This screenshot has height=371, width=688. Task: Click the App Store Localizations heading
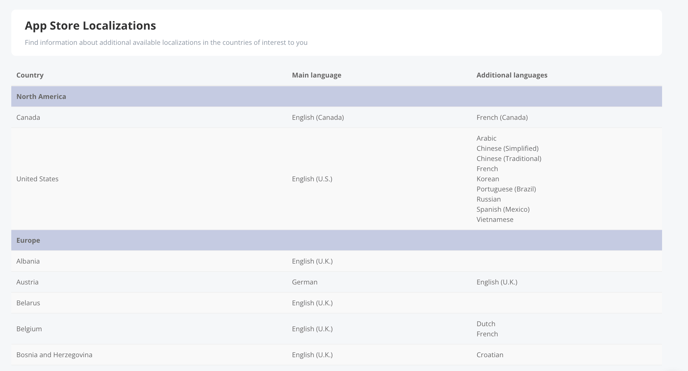click(90, 25)
